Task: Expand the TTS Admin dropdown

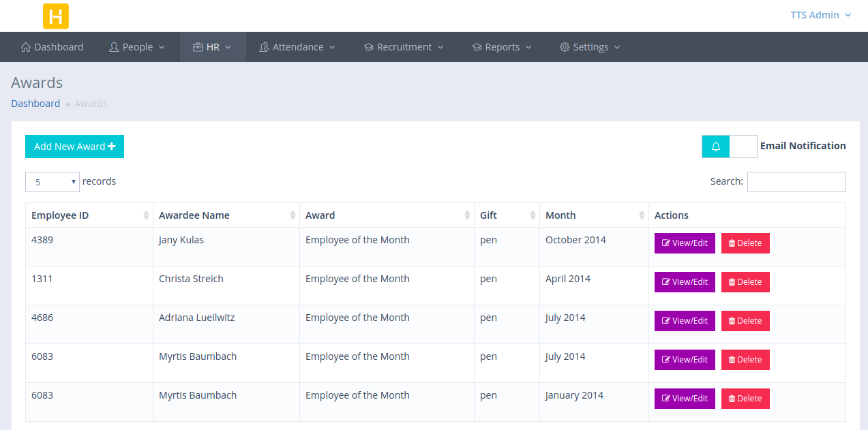Action: 820,14
